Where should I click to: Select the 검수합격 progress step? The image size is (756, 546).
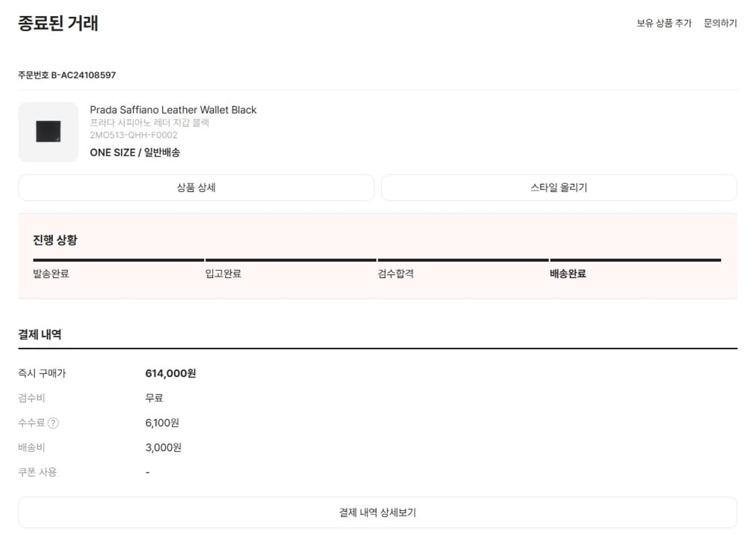(396, 273)
